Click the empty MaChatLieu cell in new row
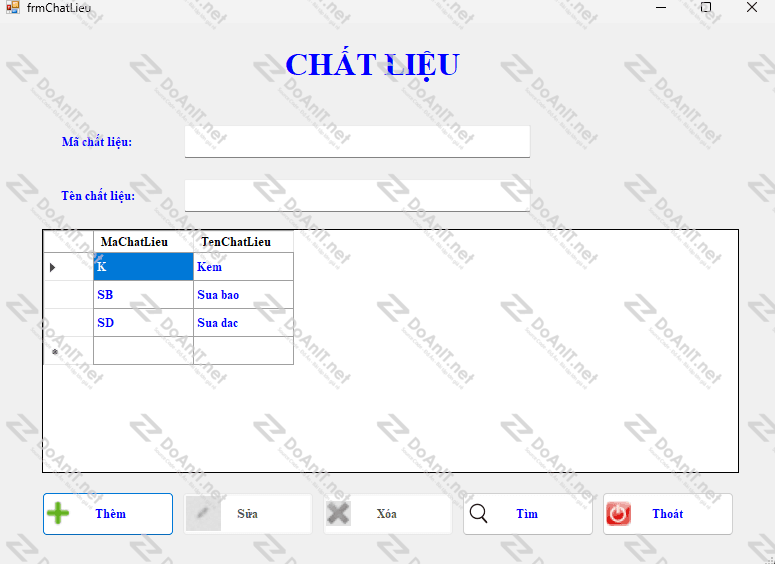The width and height of the screenshot is (775, 564). point(143,351)
